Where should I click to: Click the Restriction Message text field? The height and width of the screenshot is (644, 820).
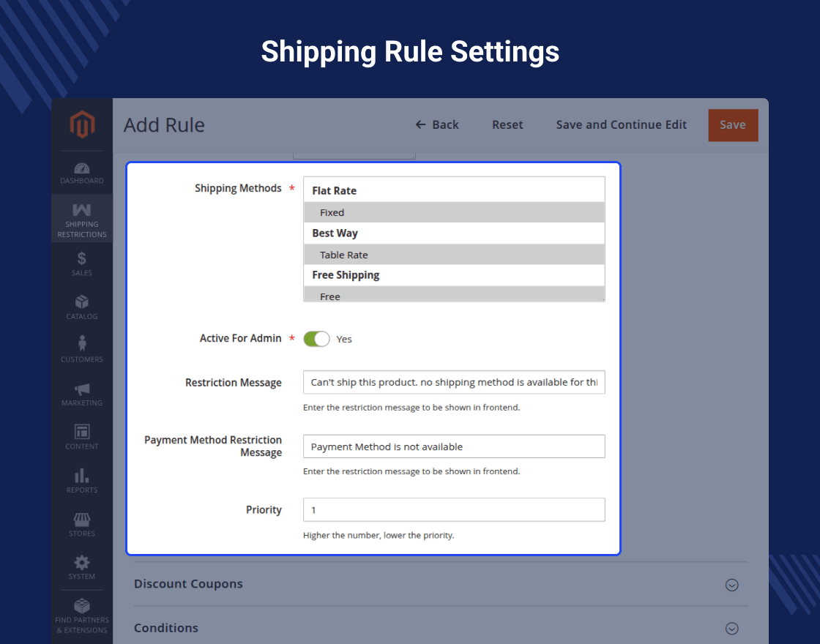(x=454, y=382)
